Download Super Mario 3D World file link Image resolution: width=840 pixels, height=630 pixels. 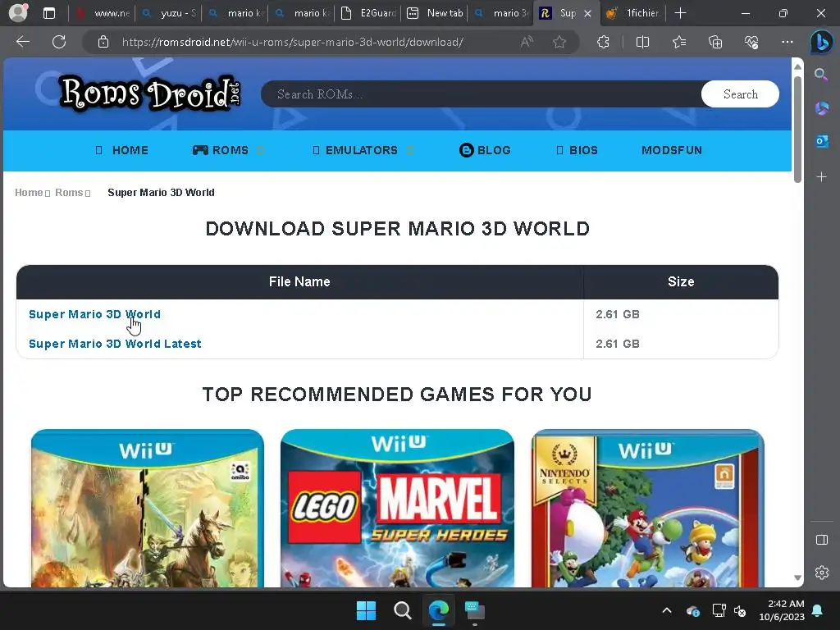(94, 314)
